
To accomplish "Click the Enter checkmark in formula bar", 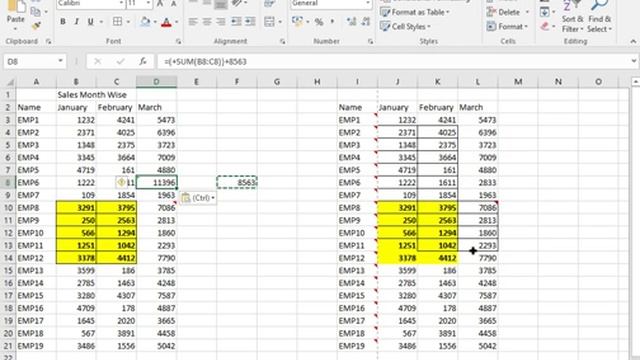I will [120, 62].
